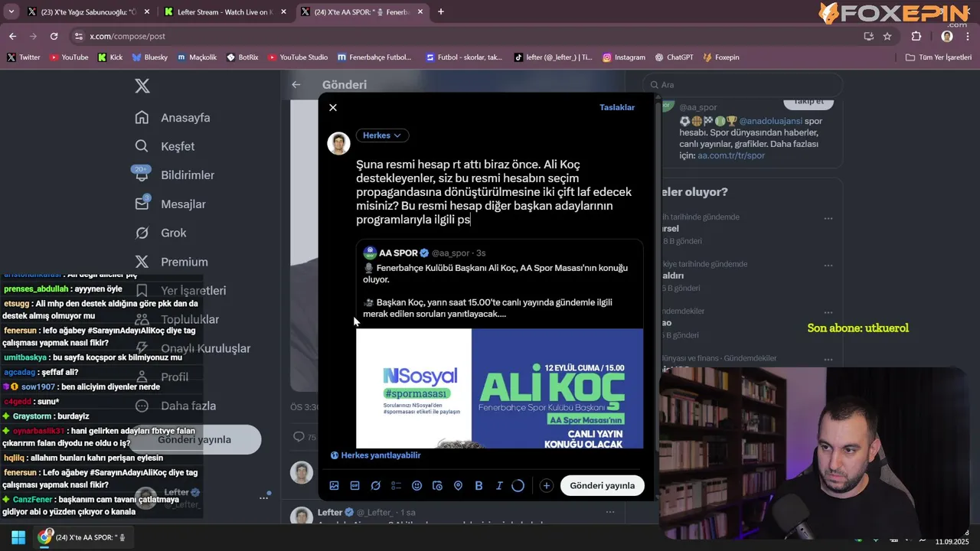Open Grok in sidebar
Screen dimensions: 980x551
(x=161, y=233)
